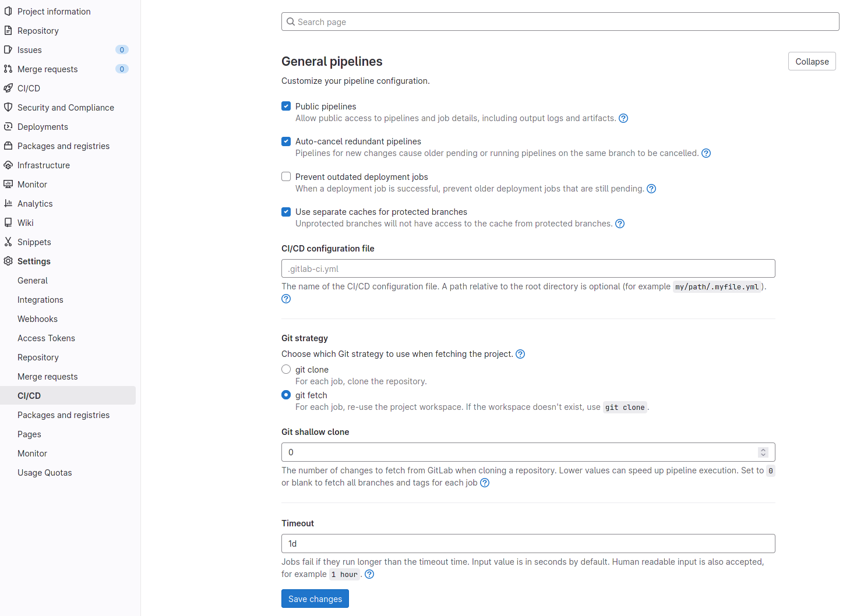Open Monitor under Settings submenu
Screen dimensions: 857x616
click(x=68, y=454)
